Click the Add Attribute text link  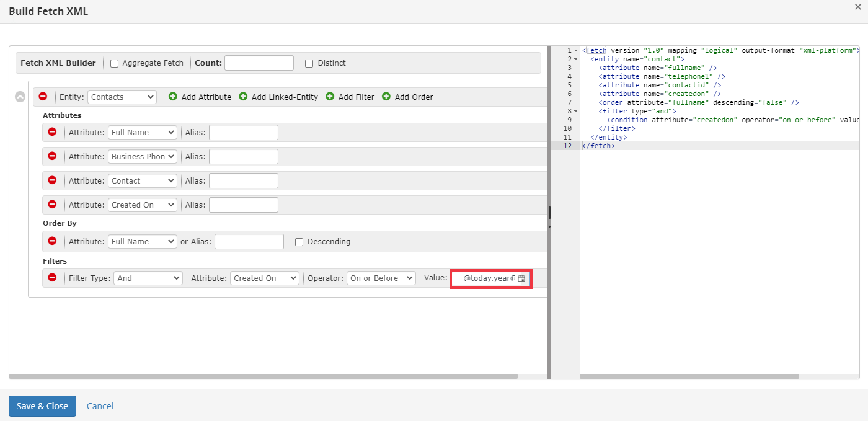pos(206,97)
